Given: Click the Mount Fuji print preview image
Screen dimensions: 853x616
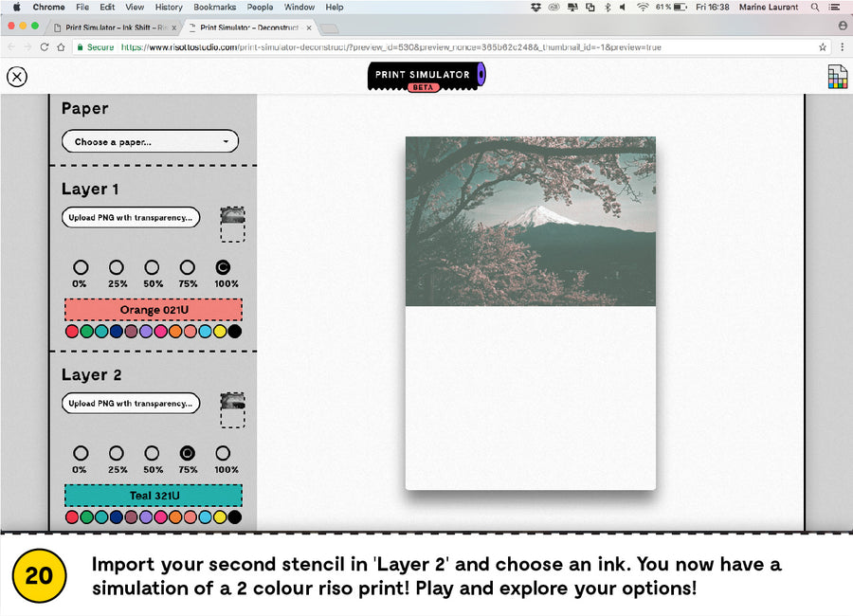Looking at the screenshot, I should (530, 222).
